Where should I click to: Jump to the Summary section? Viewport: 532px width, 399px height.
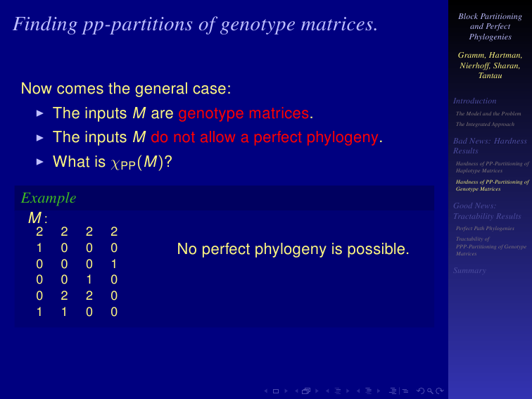(x=469, y=270)
